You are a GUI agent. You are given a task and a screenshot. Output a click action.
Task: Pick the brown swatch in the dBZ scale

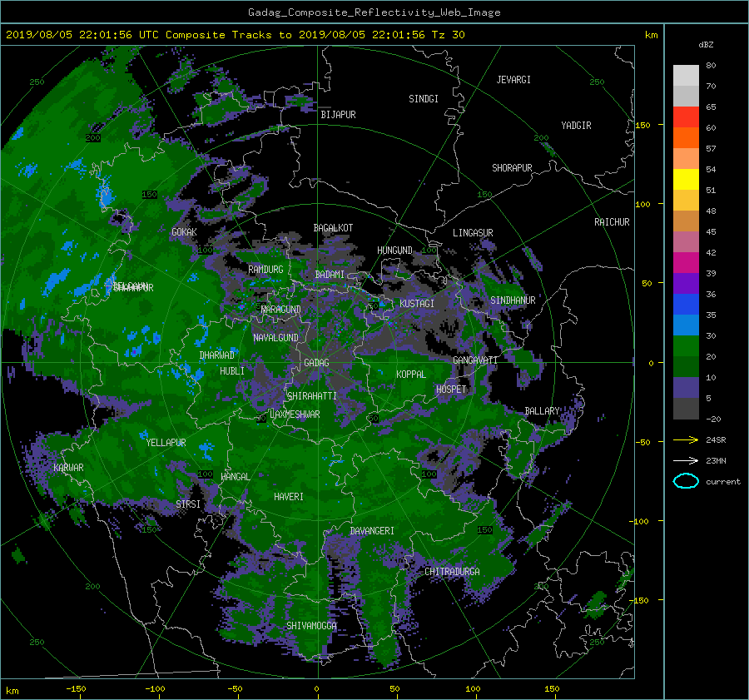(686, 221)
